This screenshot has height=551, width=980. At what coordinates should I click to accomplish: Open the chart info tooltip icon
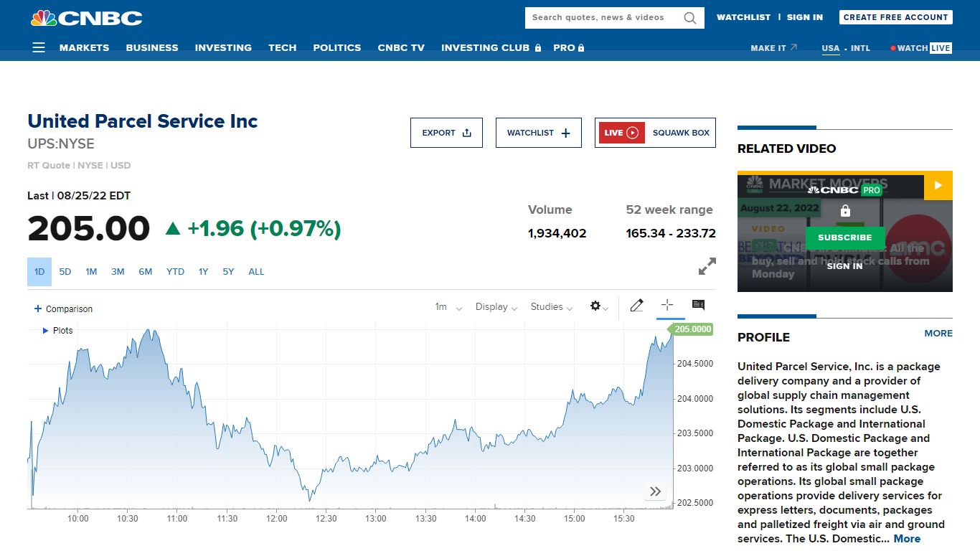[698, 305]
